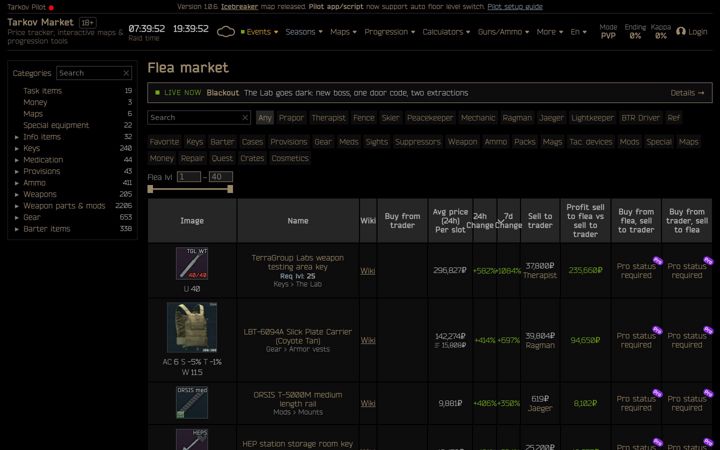The image size is (720, 450).
Task: Open Details of the Blackout event
Action: [687, 93]
